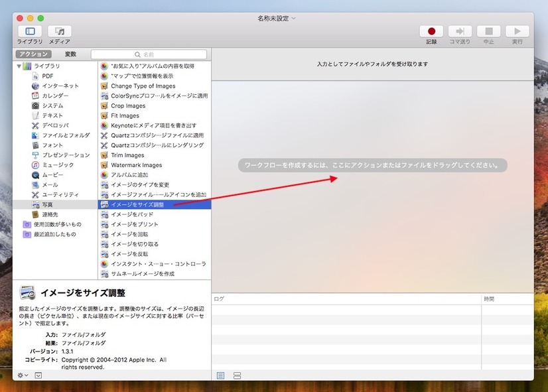The height and width of the screenshot is (392, 548).
Task: Show the variables list view
Action: 237,375
